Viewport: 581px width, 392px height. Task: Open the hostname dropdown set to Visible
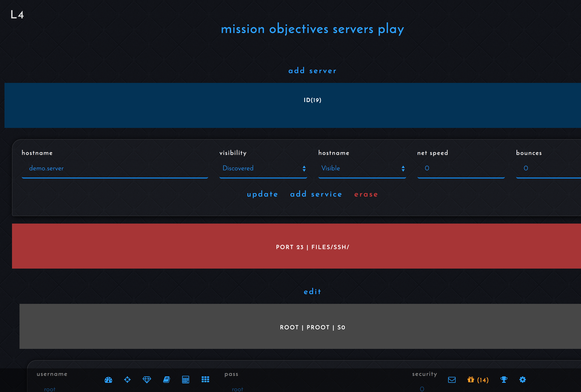[362, 168]
